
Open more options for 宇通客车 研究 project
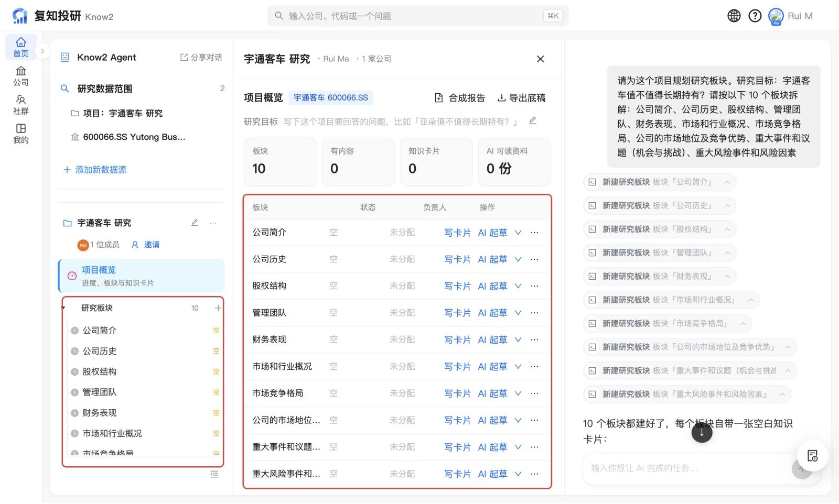pyautogui.click(x=213, y=223)
